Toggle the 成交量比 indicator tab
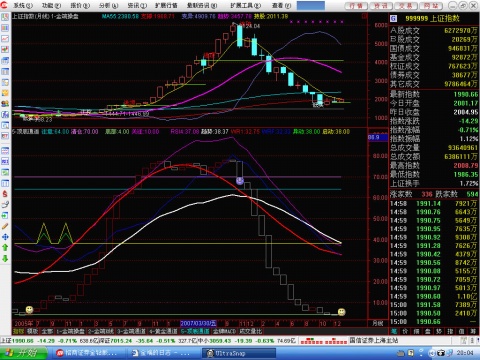 point(251,331)
